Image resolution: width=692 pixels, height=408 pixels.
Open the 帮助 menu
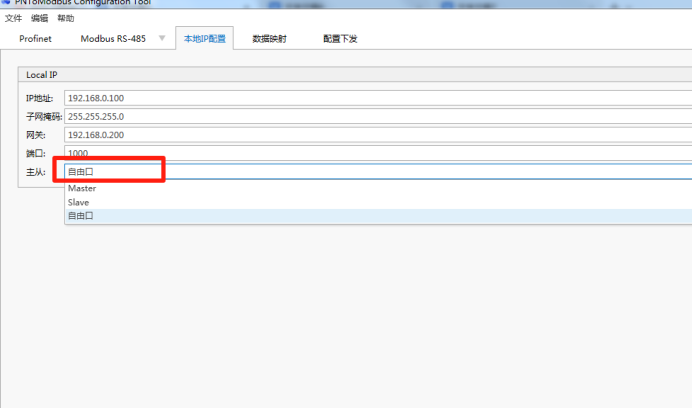pyautogui.click(x=66, y=18)
